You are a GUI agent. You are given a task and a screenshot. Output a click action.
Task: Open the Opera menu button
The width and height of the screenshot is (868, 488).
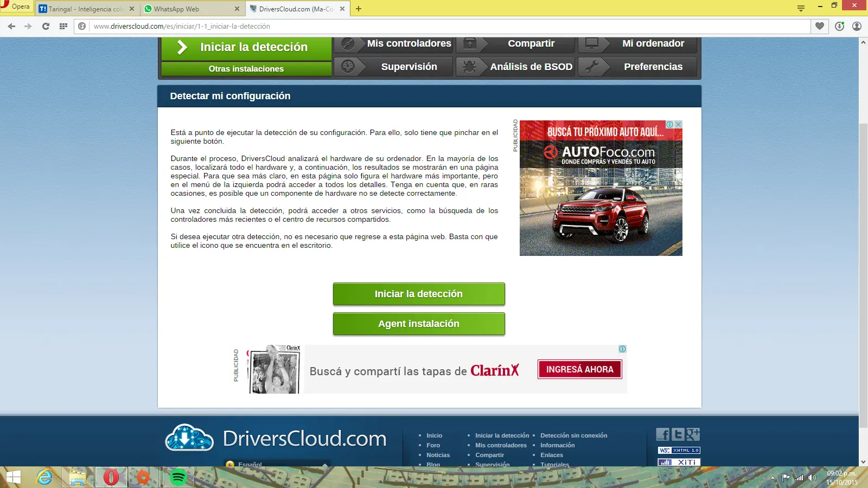[16, 7]
